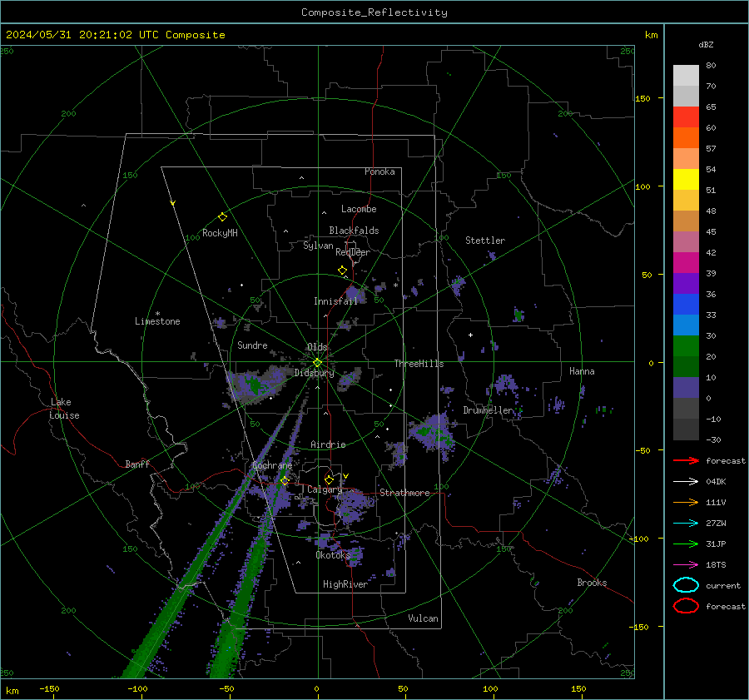The image size is (749, 700).
Task: Click the red forecast arrow in legend
Action: [686, 460]
